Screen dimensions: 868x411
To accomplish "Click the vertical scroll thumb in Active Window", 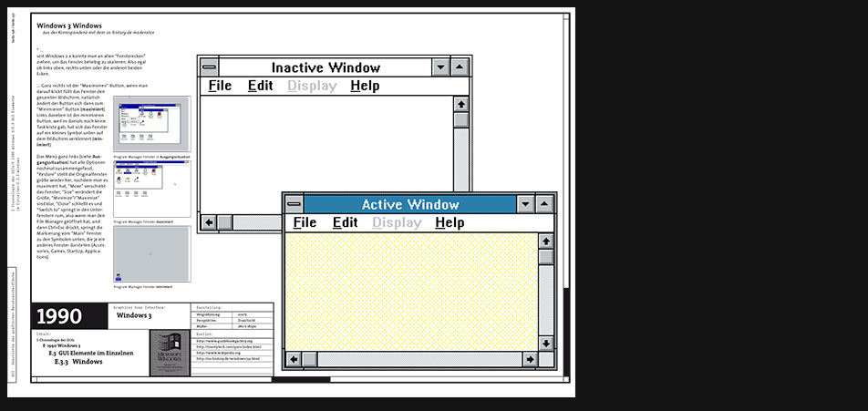I will [545, 257].
